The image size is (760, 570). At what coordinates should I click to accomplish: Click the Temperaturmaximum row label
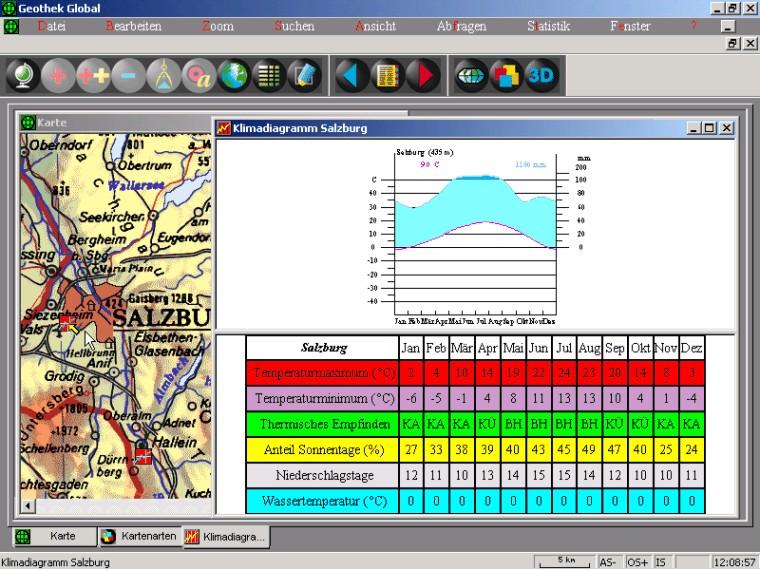pos(322,373)
